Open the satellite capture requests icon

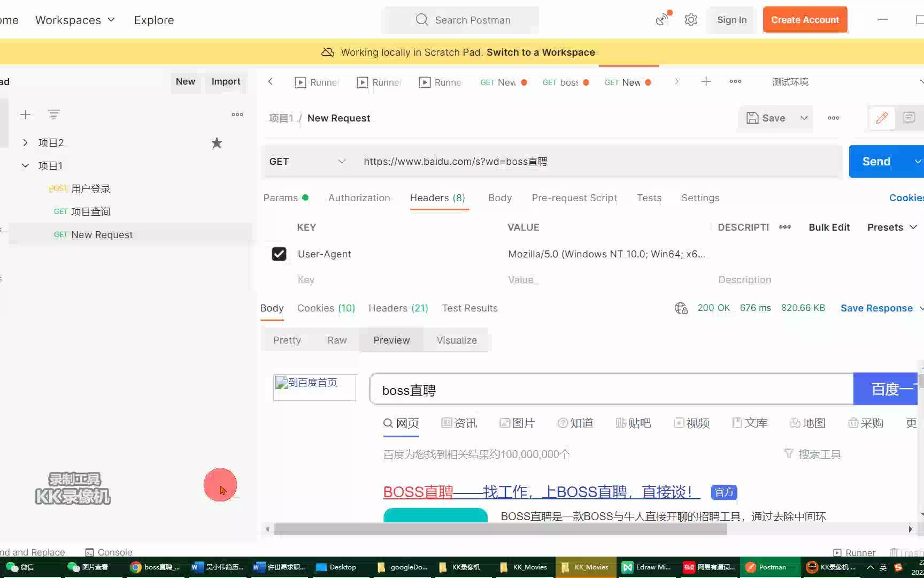pyautogui.click(x=663, y=19)
